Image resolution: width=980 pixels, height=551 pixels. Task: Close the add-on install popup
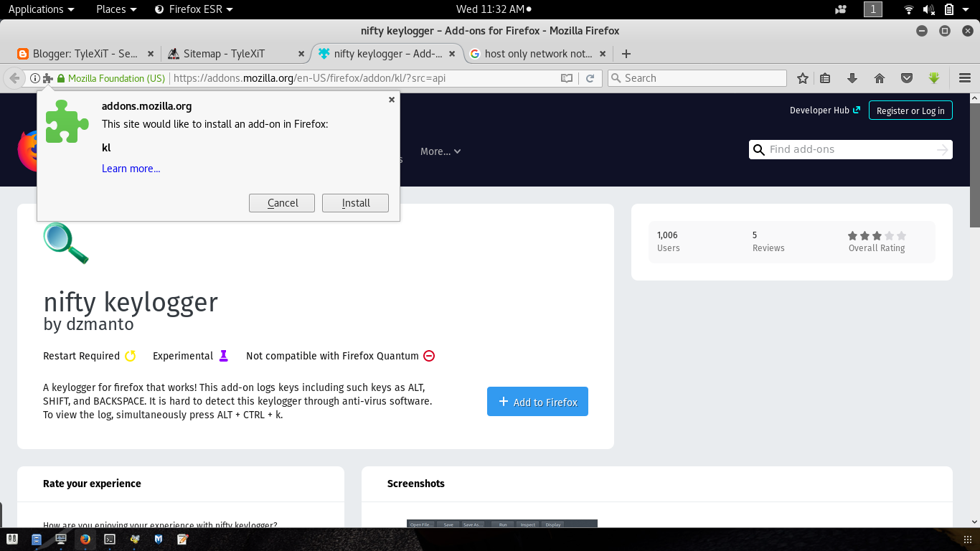pos(392,100)
